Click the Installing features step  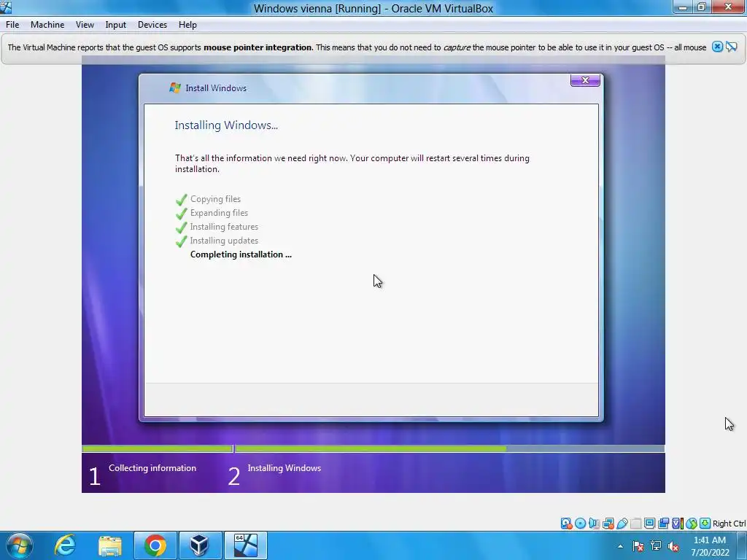(x=224, y=227)
